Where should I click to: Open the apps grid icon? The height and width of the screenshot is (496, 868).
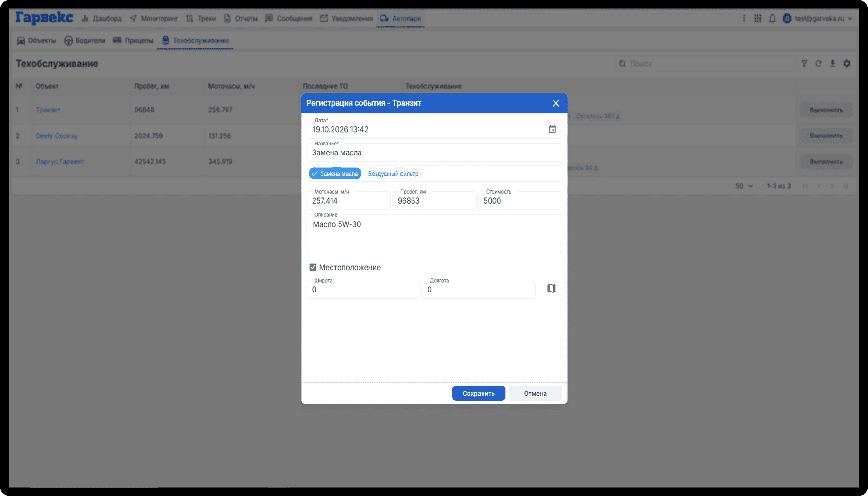(x=757, y=18)
